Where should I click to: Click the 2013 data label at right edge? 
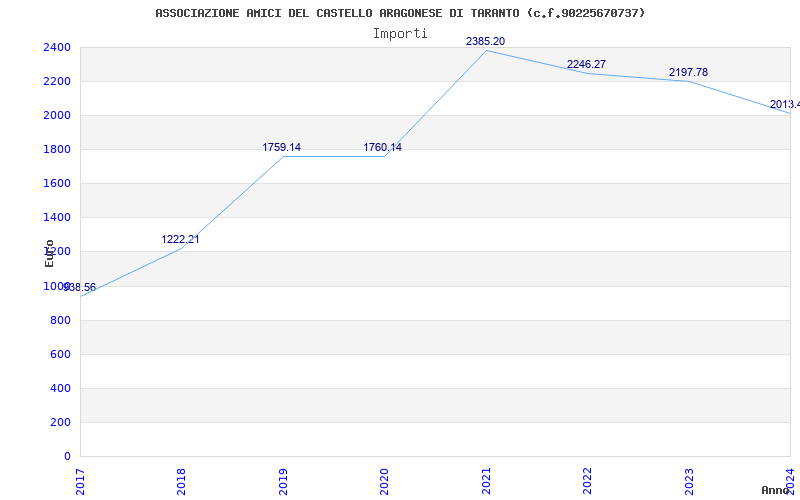(784, 105)
